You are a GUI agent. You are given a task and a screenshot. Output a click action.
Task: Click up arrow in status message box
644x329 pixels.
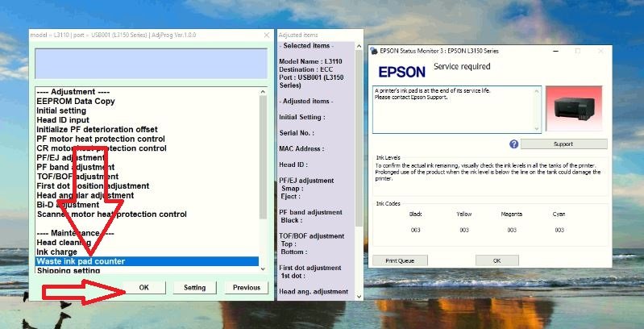click(538, 91)
